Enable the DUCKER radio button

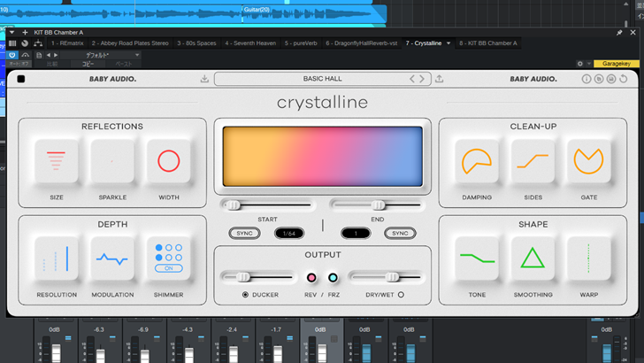coord(245,294)
